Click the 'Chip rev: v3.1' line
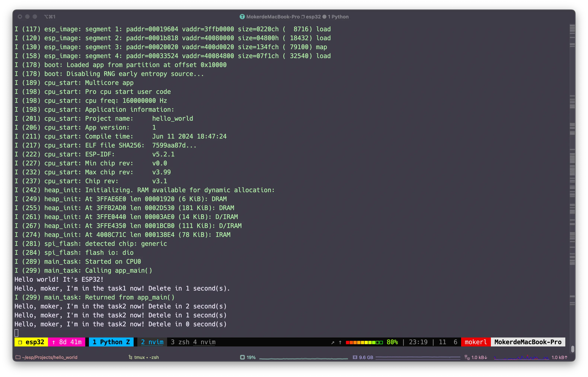Viewport: 588px width, 377px height. [91, 181]
